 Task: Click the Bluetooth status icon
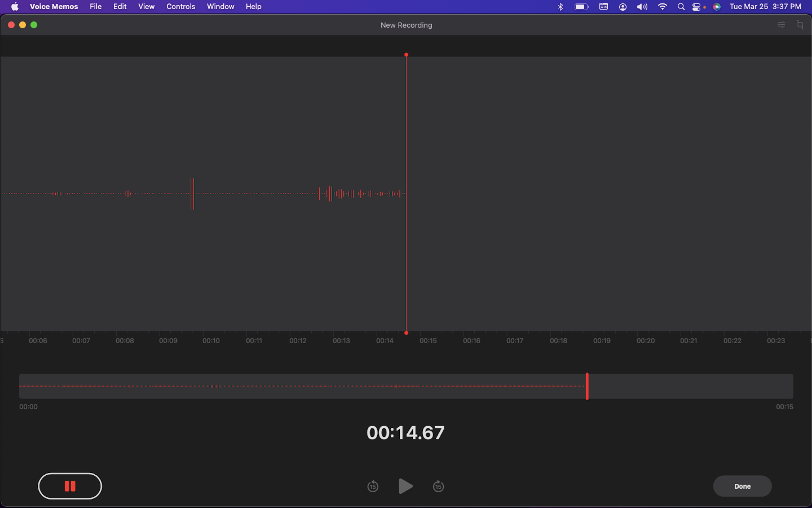(561, 7)
